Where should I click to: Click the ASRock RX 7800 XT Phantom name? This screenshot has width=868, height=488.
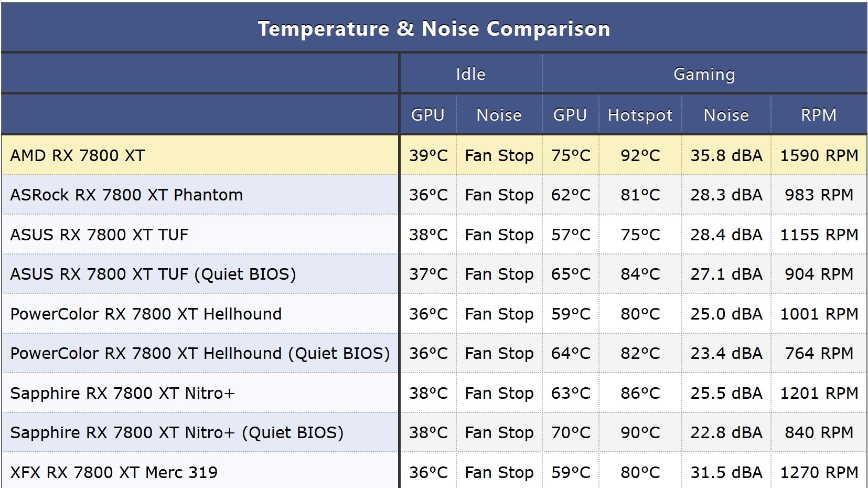point(126,195)
